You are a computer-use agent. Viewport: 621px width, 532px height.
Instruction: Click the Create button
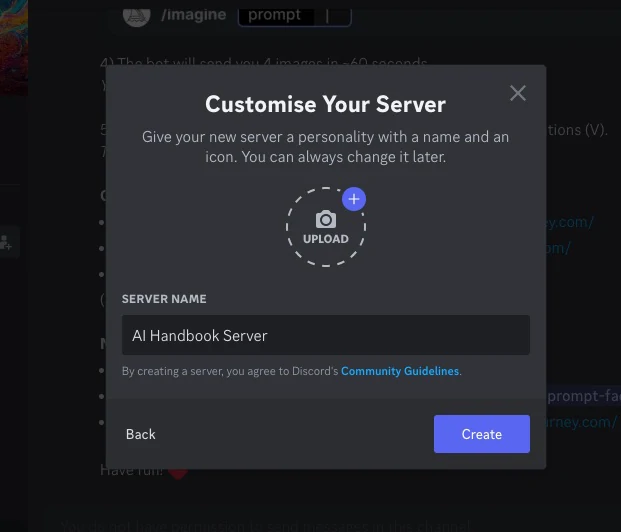pos(482,434)
